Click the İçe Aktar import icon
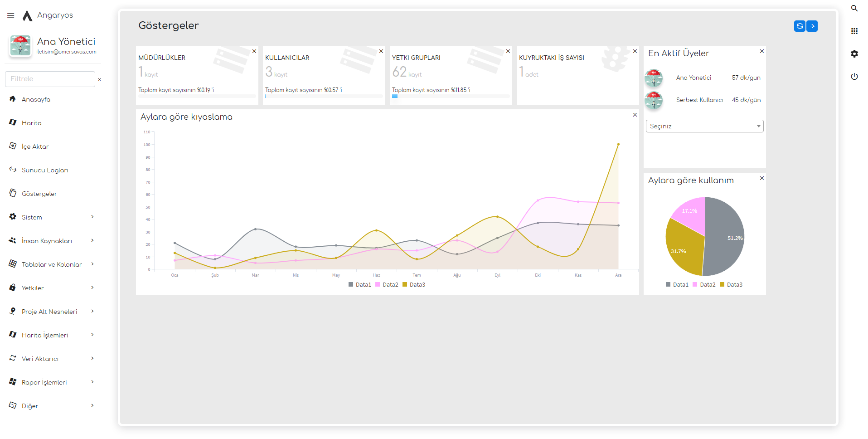This screenshot has width=868, height=439. coord(13,146)
